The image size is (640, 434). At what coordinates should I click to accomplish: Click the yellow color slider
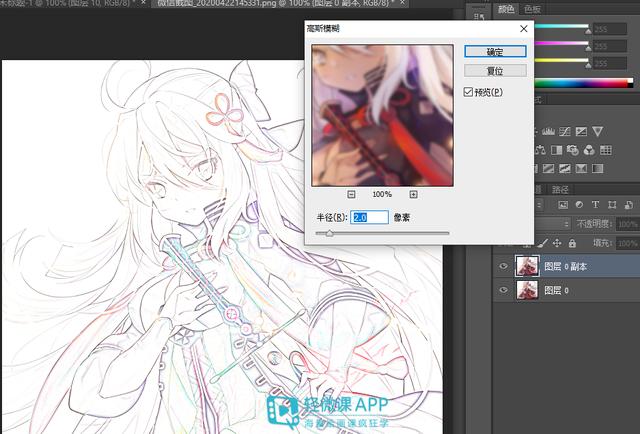coord(562,61)
